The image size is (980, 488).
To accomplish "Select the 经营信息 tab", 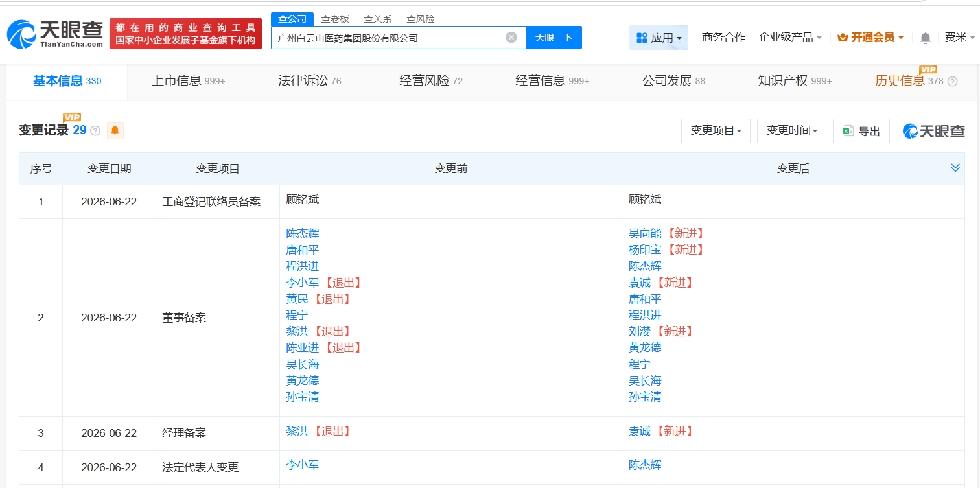I will (x=552, y=81).
